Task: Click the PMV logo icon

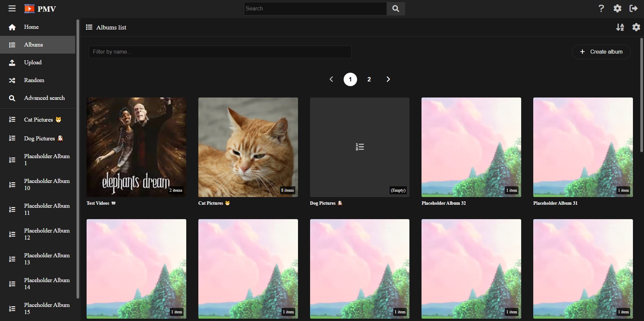Action: tap(30, 9)
